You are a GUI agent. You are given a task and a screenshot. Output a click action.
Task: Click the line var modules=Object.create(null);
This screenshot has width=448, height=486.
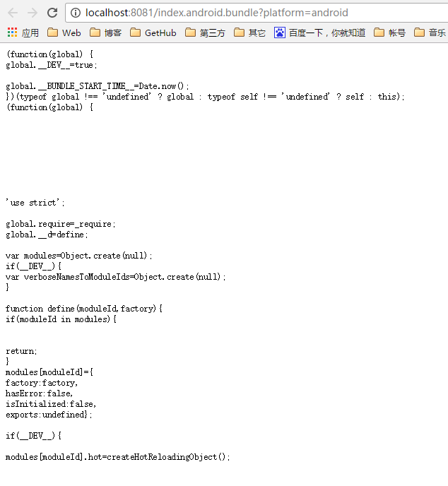pos(79,256)
